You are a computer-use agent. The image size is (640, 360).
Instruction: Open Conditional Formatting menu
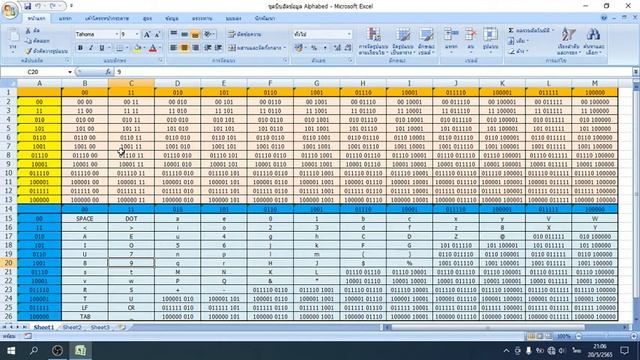click(x=373, y=41)
